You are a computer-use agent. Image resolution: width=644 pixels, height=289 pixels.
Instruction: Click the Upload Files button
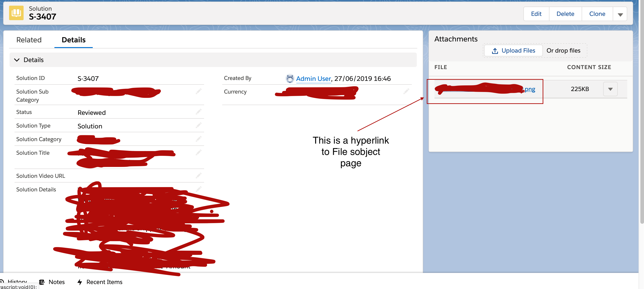click(513, 51)
